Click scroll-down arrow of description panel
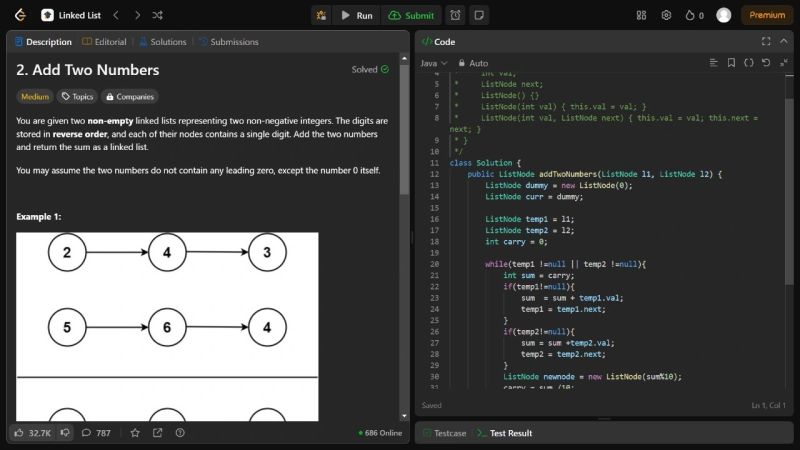 (x=404, y=416)
